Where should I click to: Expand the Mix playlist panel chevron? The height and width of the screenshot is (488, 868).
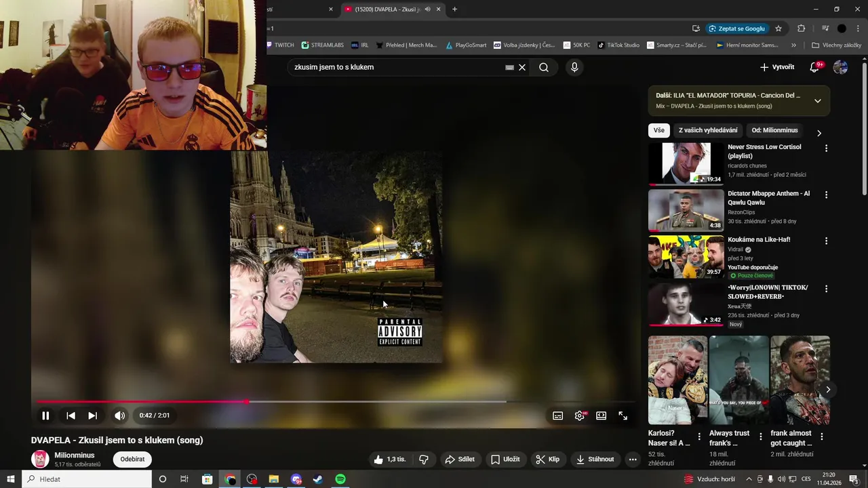(x=818, y=101)
